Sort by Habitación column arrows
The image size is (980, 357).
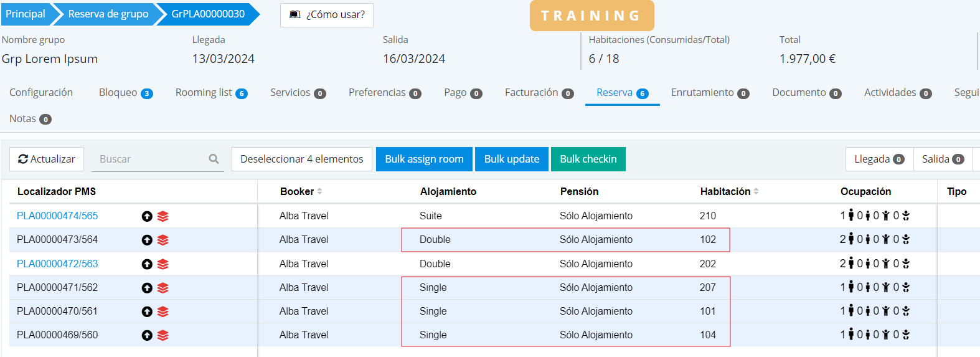point(756,191)
